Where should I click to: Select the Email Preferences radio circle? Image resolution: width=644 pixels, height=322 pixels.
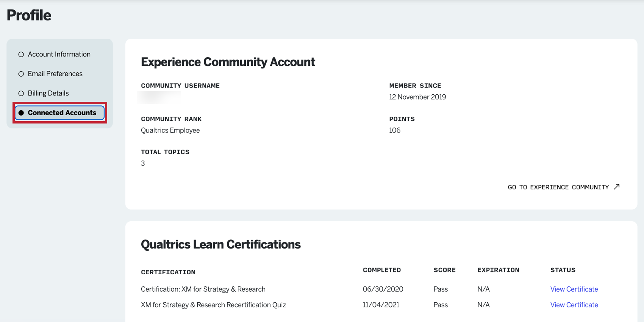[x=21, y=74]
